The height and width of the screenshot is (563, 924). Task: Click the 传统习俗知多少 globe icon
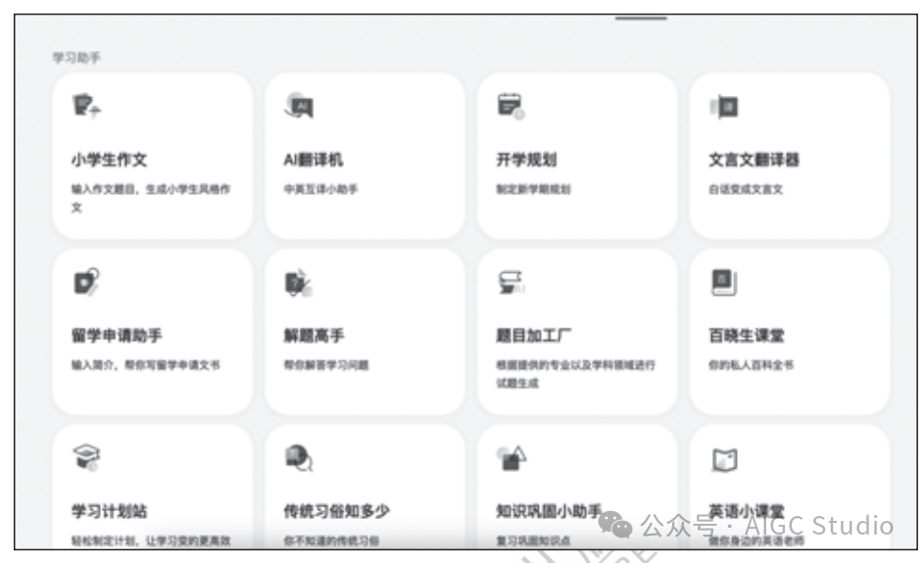pyautogui.click(x=299, y=458)
